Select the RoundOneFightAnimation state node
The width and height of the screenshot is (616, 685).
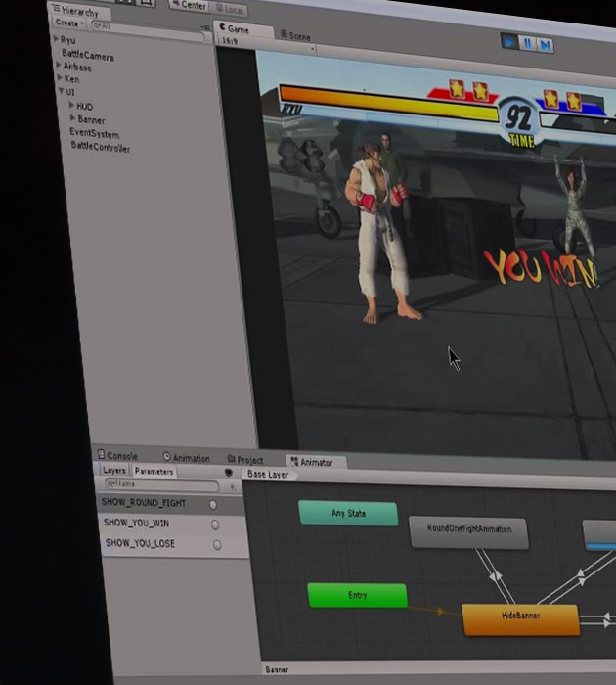pos(469,532)
